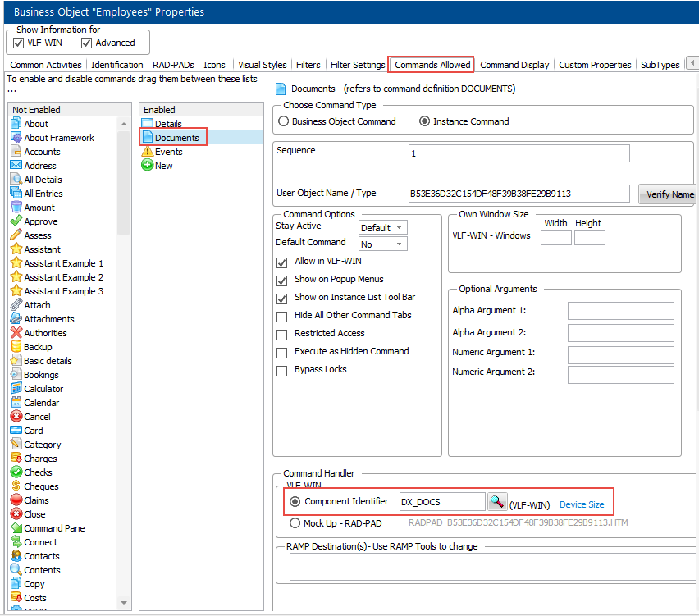The height and width of the screenshot is (616, 699).
Task: Expand the Default Command dropdown
Action: (x=382, y=244)
